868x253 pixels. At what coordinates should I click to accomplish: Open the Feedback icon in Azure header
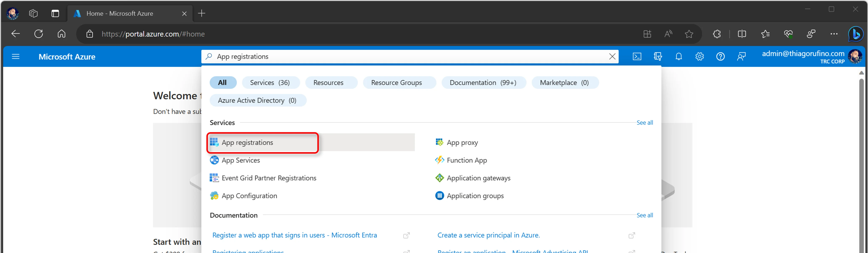coord(741,56)
